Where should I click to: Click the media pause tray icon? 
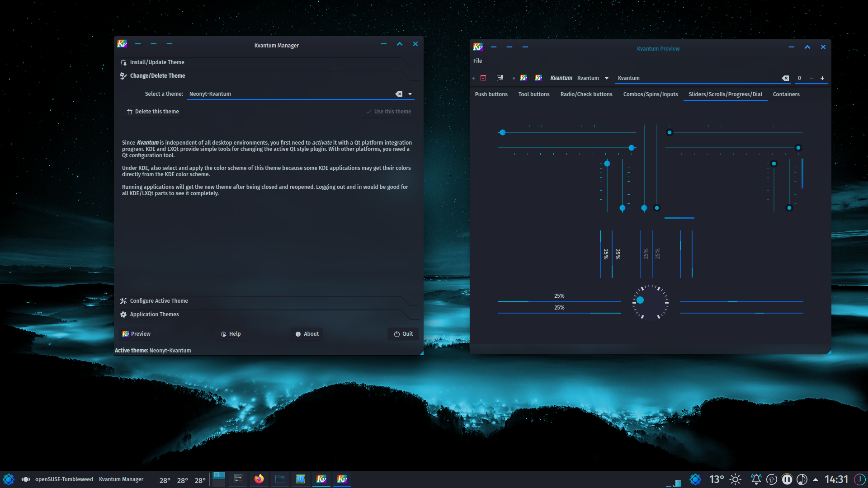coord(787,479)
